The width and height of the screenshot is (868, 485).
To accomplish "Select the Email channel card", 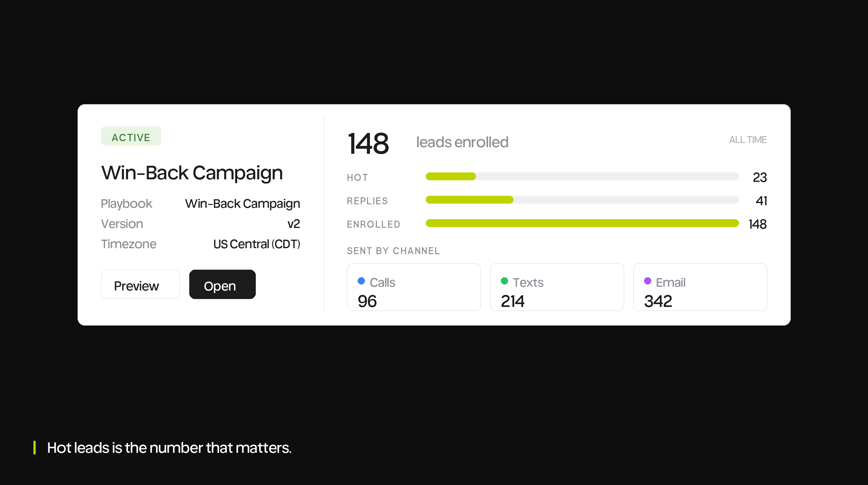I will point(700,287).
